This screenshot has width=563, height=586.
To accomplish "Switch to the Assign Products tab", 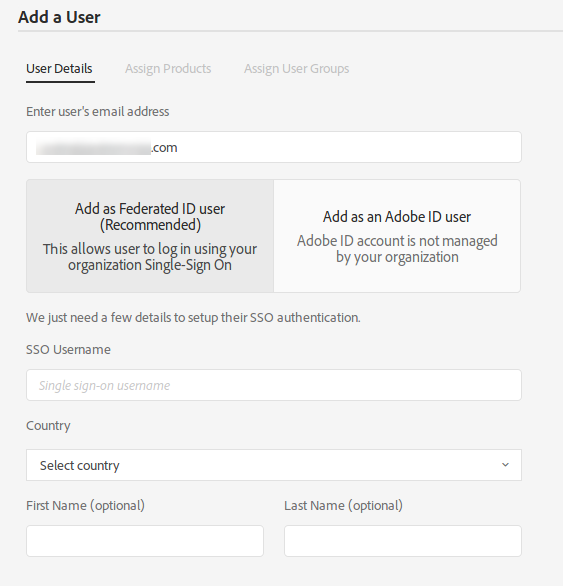I will click(x=168, y=69).
